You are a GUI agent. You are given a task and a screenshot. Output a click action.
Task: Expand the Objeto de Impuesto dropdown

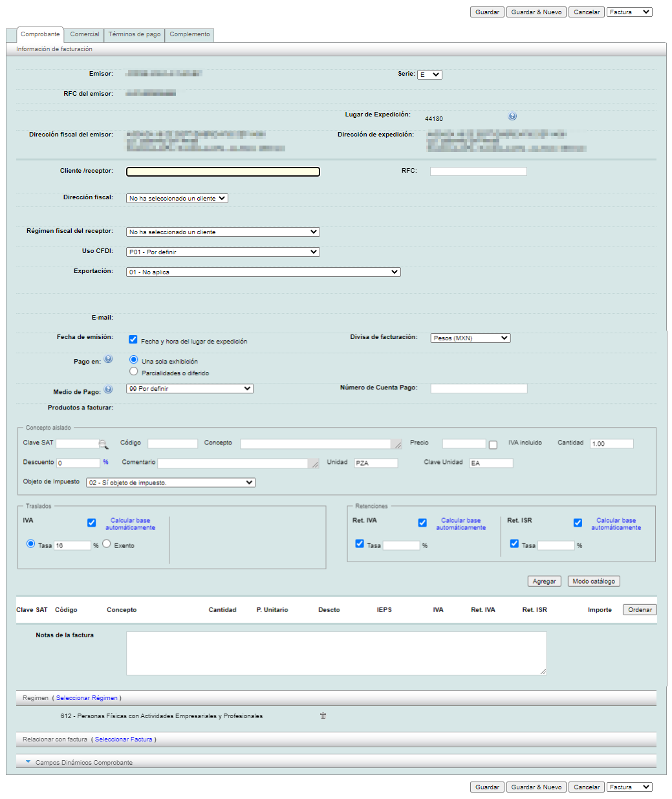pyautogui.click(x=171, y=483)
